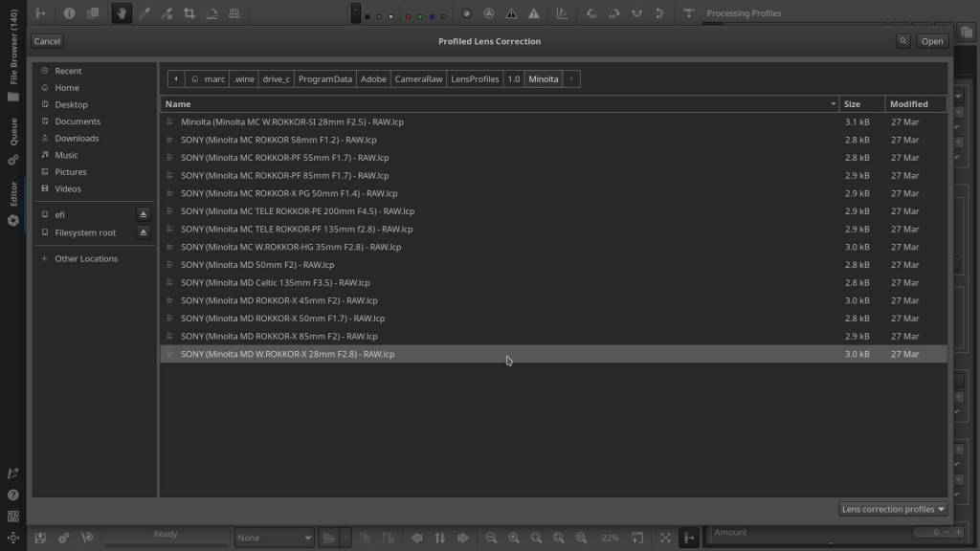Image resolution: width=980 pixels, height=551 pixels.
Task: Click the help question mark icon
Action: click(x=13, y=496)
